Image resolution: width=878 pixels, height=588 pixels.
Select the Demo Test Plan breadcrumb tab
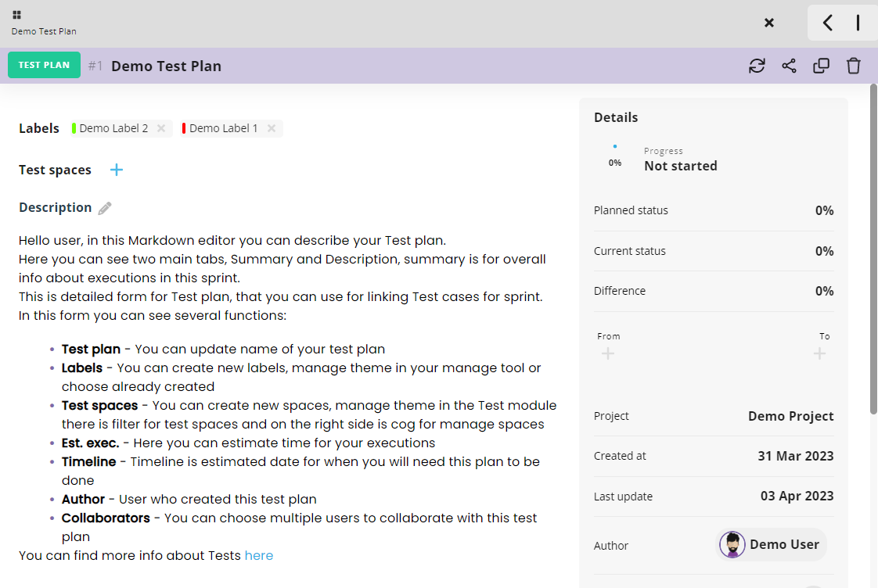click(44, 31)
